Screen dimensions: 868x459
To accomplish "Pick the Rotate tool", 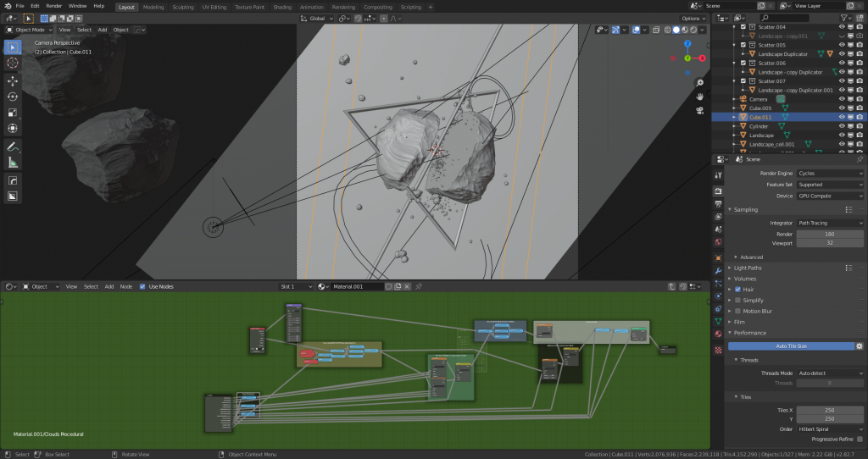I will pos(13,97).
